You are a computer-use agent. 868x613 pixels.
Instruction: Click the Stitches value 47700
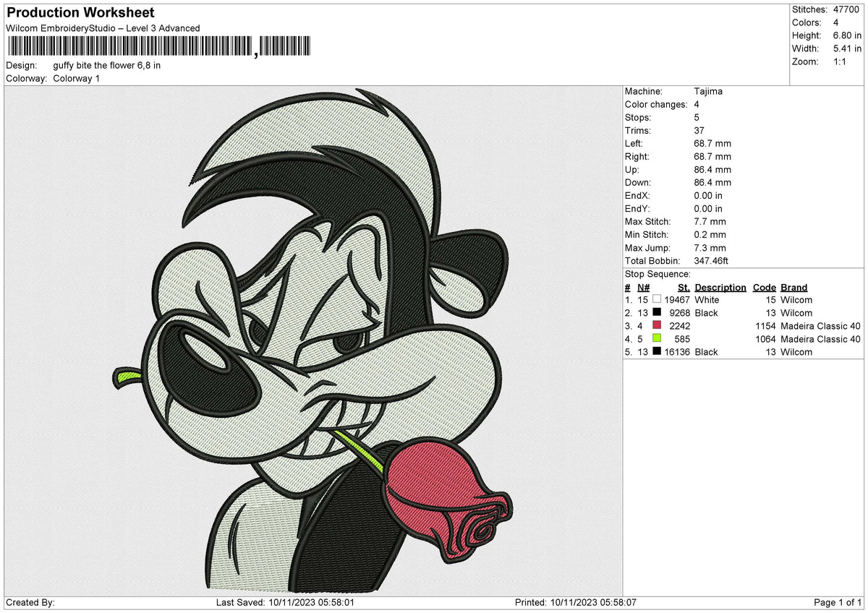[x=845, y=9]
